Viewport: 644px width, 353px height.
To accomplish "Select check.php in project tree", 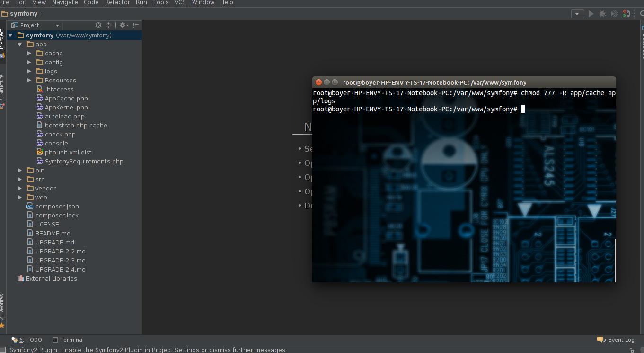I will [60, 134].
